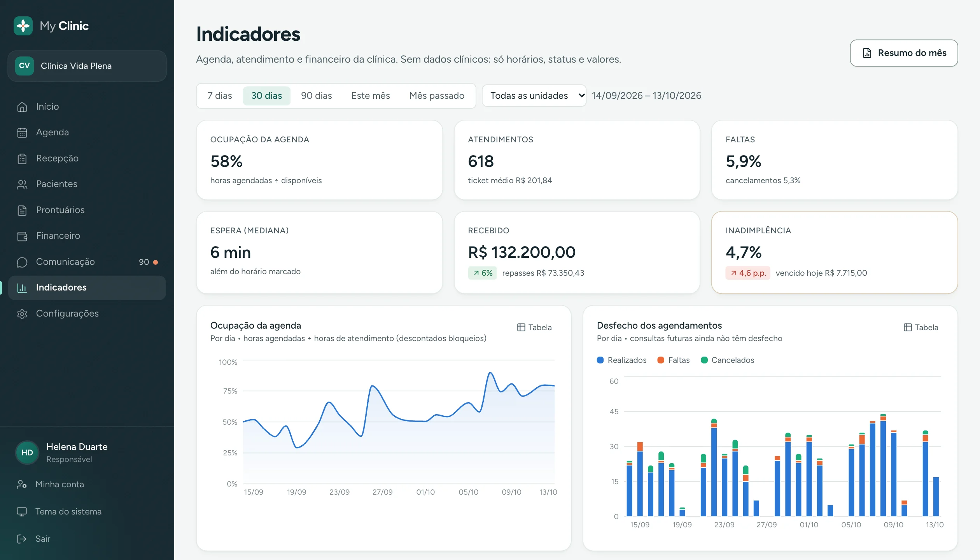Click the CV clinic badge icon

point(24,66)
